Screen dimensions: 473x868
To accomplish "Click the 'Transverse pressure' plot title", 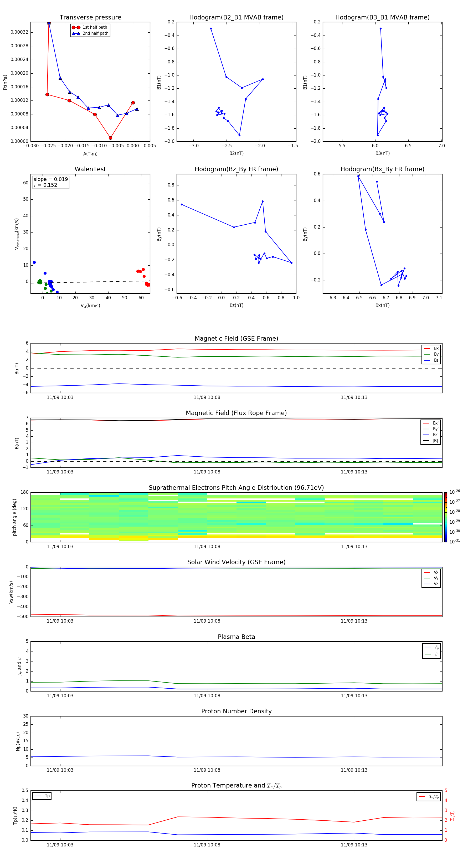I will pyautogui.click(x=90, y=18).
